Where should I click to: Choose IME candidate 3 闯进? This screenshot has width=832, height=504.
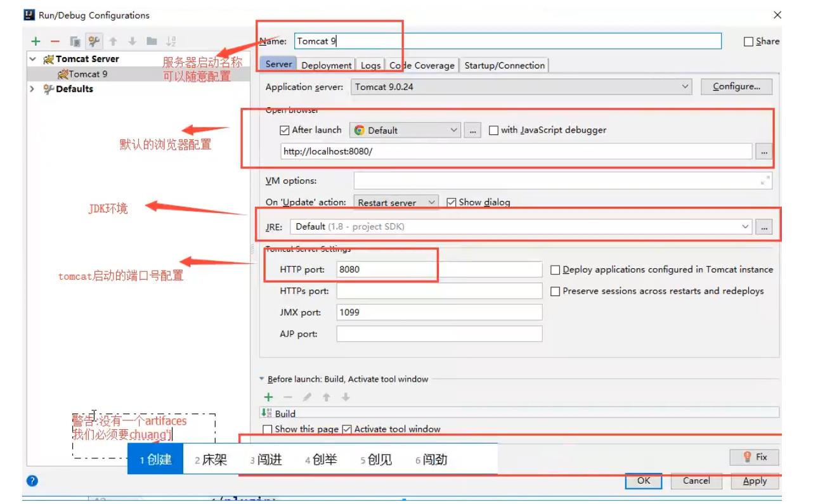point(266,460)
